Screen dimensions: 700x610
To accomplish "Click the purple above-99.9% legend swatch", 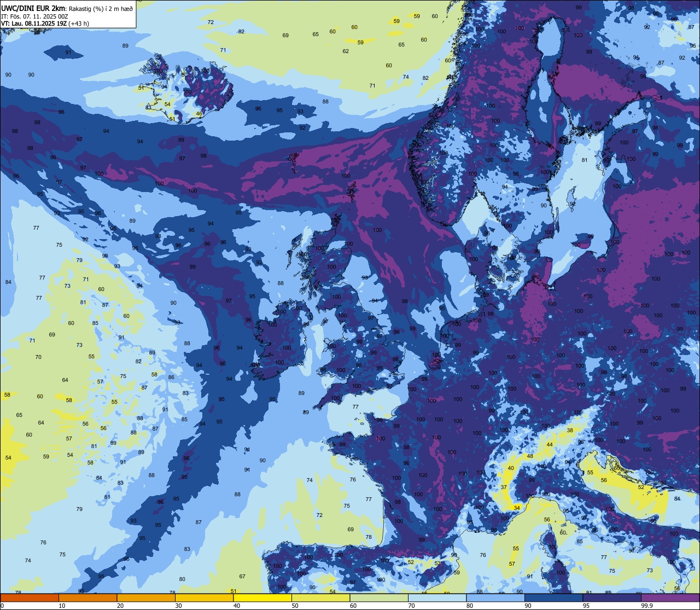I will click(670, 598).
